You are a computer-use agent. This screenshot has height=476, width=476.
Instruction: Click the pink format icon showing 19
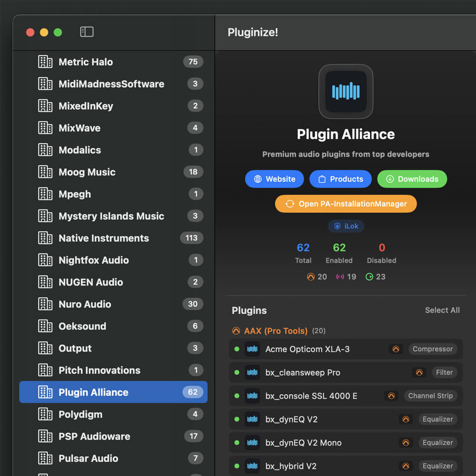pyautogui.click(x=340, y=277)
